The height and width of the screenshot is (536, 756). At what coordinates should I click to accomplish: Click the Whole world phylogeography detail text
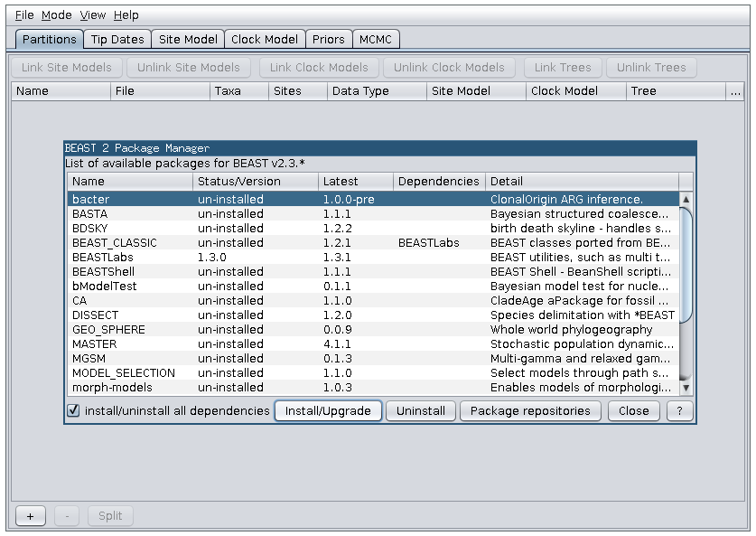pos(572,330)
